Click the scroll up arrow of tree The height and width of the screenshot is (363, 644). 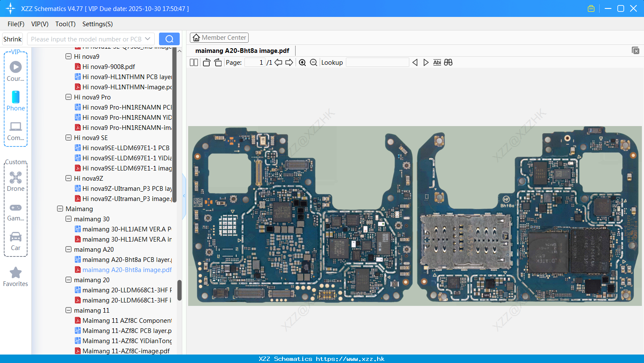(x=179, y=51)
